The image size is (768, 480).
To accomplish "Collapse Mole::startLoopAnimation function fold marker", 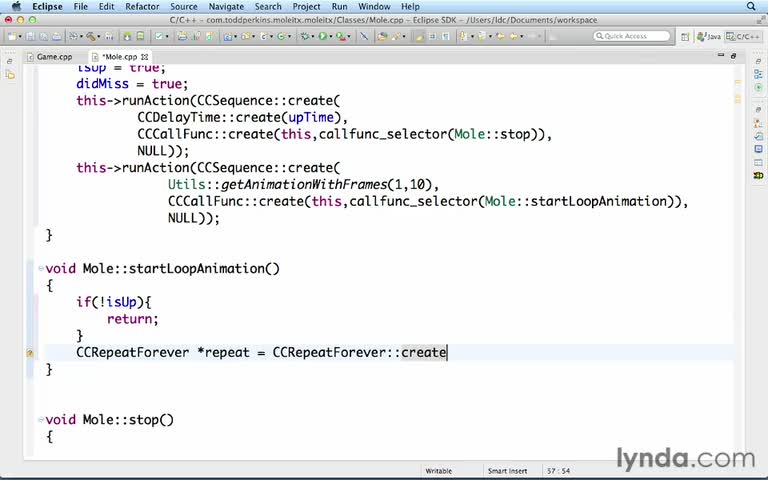I will 41,268.
